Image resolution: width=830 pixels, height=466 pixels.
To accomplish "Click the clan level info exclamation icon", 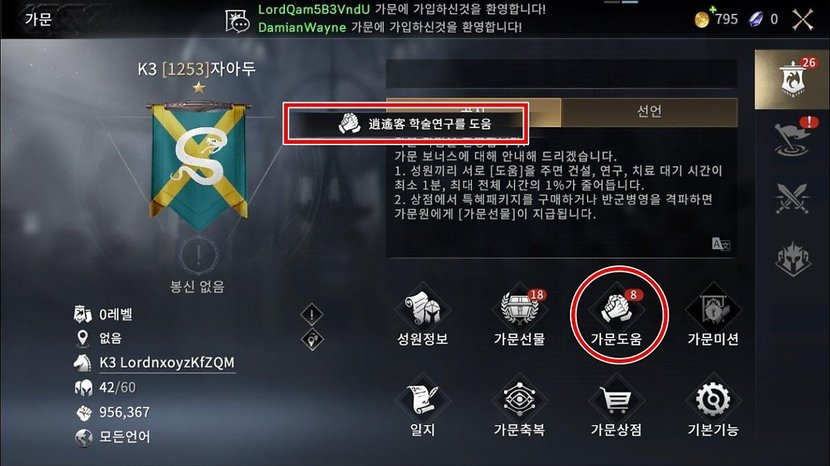I will click(312, 314).
